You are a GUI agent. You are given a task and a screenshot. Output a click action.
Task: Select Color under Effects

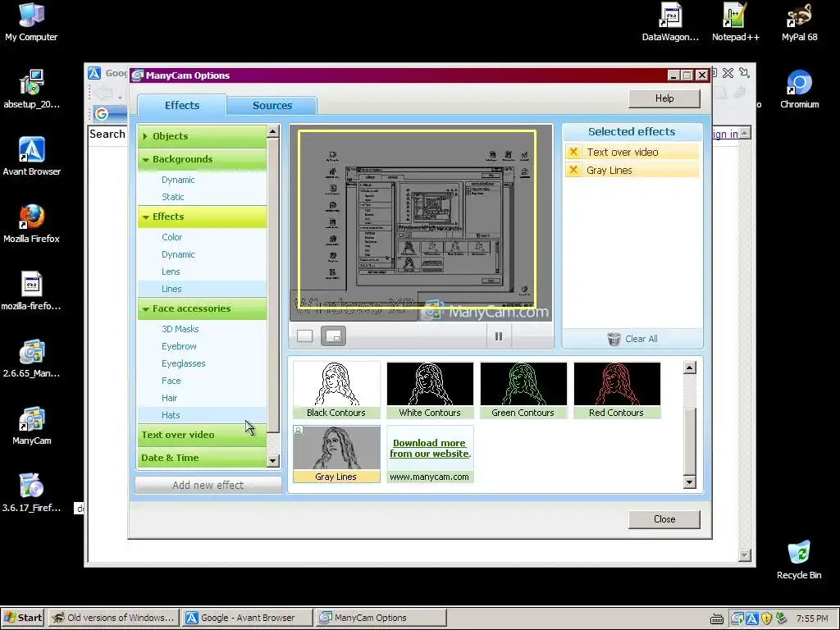click(x=172, y=237)
